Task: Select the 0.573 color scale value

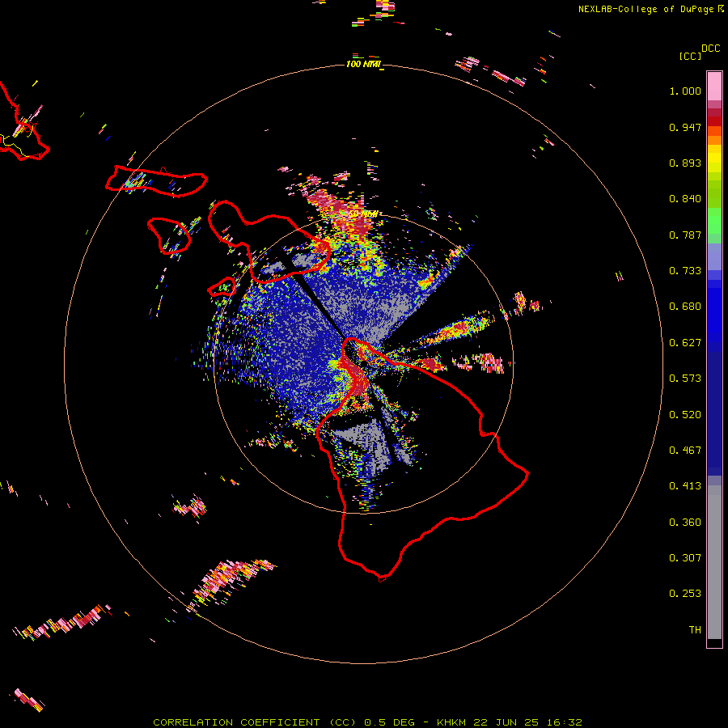Action: (685, 379)
